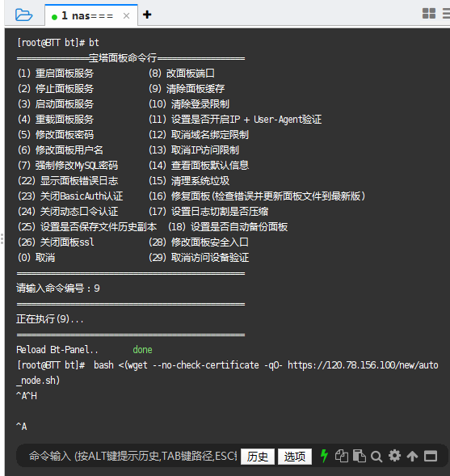
Task: Click the '(1) 重启面板服务' line
Action: pyautogui.click(x=56, y=74)
